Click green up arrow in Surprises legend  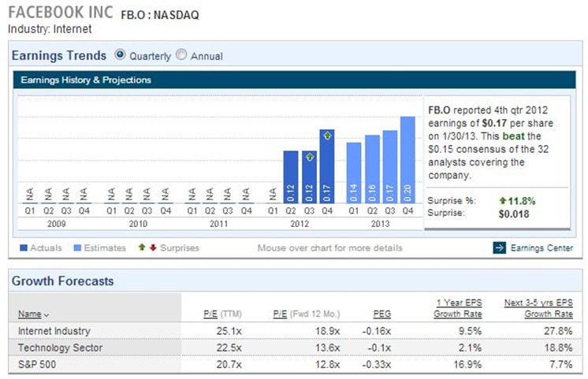tap(142, 248)
